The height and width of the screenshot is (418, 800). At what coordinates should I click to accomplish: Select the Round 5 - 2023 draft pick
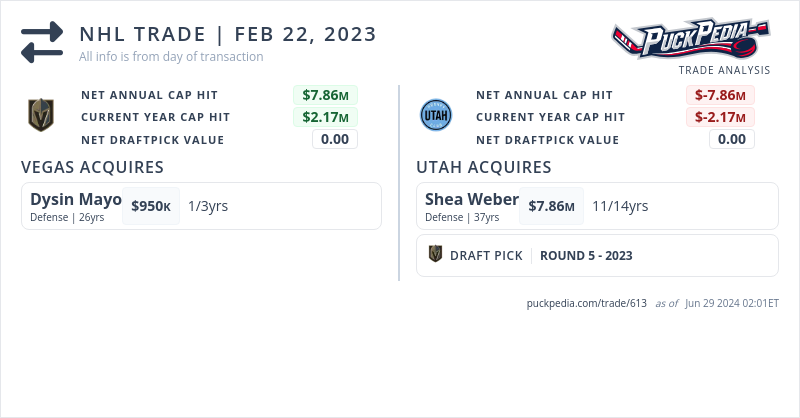tap(586, 255)
